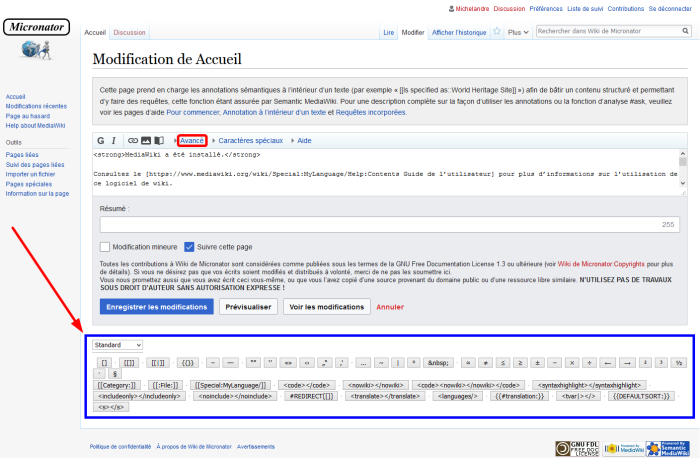
Task: Open Pages spéciales sidebar link
Action: coord(29,184)
